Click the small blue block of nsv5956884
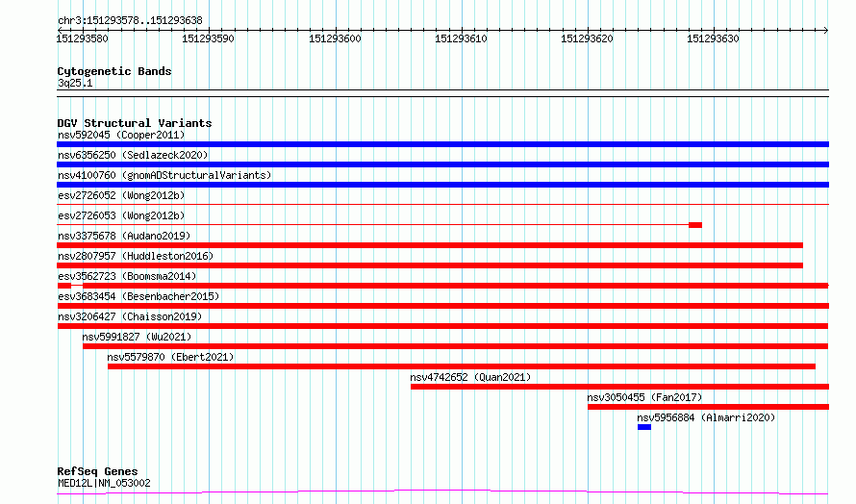 (x=644, y=427)
